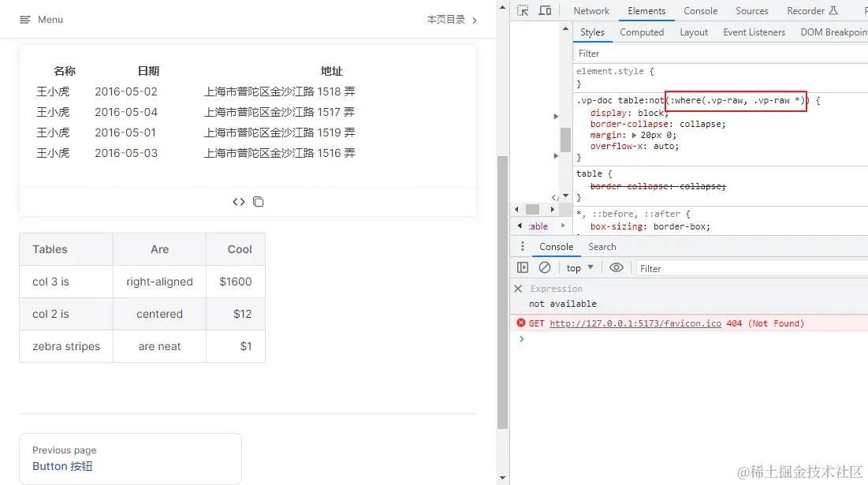
Task: Select the Console drawer tab
Action: tap(556, 246)
